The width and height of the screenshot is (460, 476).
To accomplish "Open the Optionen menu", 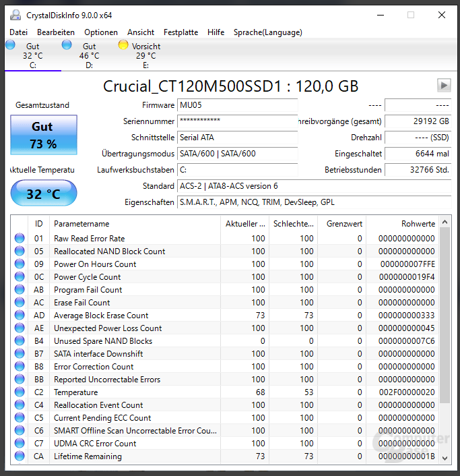I will pyautogui.click(x=101, y=32).
